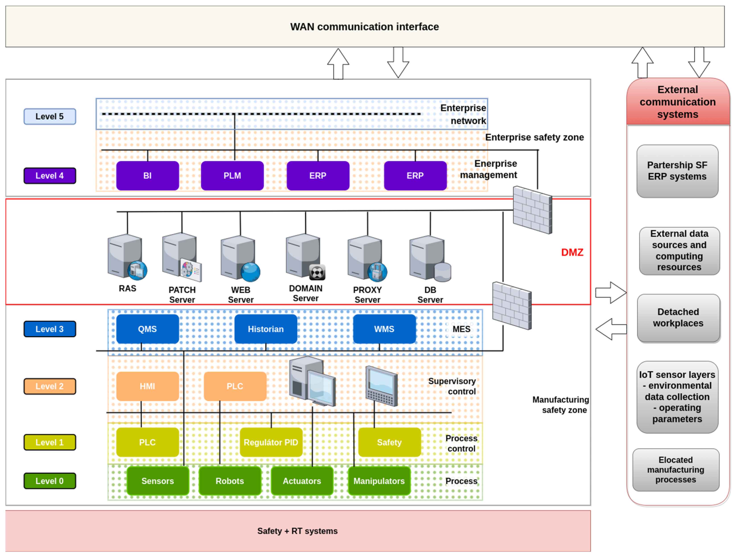Click the Level 5 label
Viewport: 738px width, 560px height.
[x=50, y=116]
